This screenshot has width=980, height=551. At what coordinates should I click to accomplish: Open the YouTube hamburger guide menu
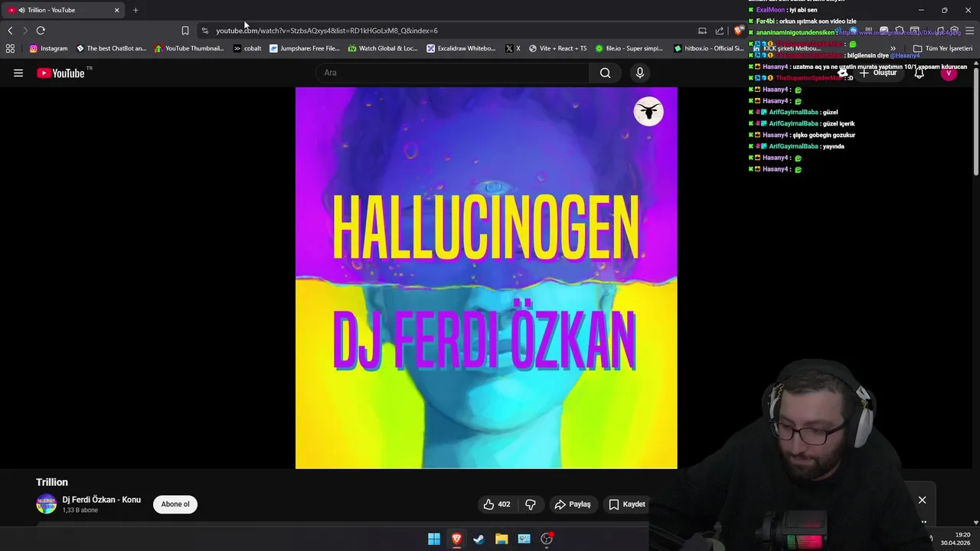(x=18, y=73)
